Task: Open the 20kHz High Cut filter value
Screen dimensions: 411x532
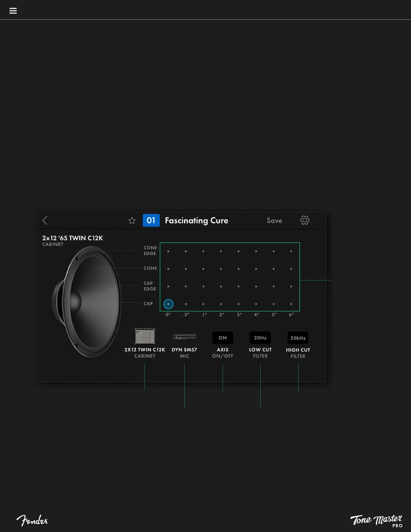Action: (x=298, y=338)
